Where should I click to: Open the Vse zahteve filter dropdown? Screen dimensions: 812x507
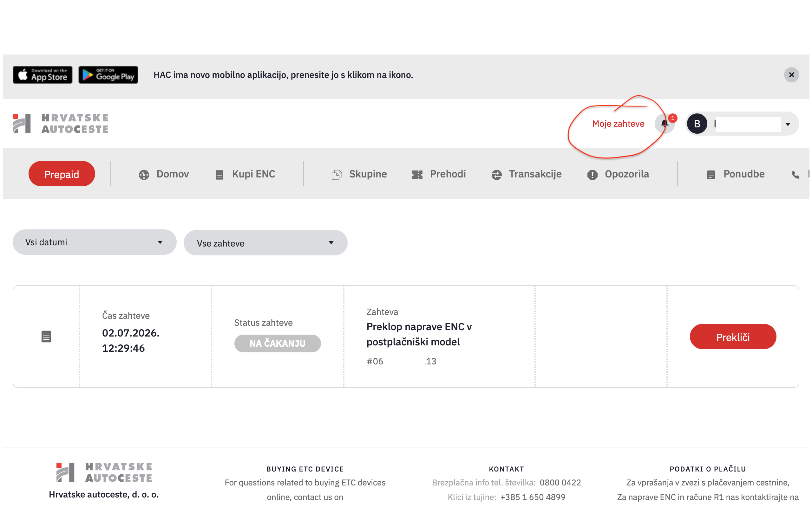265,243
